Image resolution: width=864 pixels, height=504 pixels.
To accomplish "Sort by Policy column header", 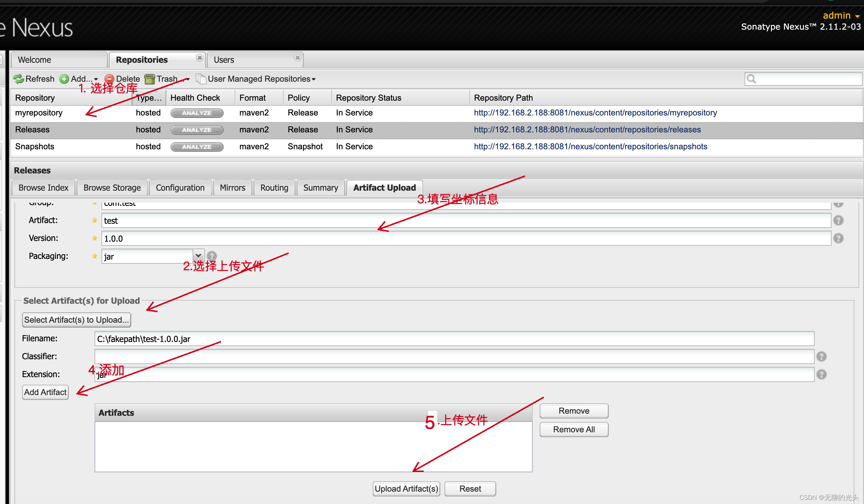I will 307,98.
